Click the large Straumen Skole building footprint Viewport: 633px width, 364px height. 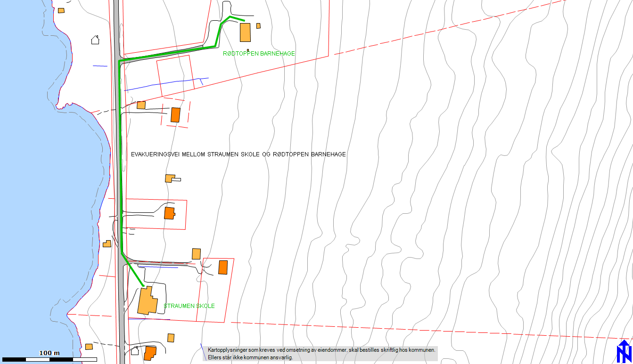(x=147, y=301)
